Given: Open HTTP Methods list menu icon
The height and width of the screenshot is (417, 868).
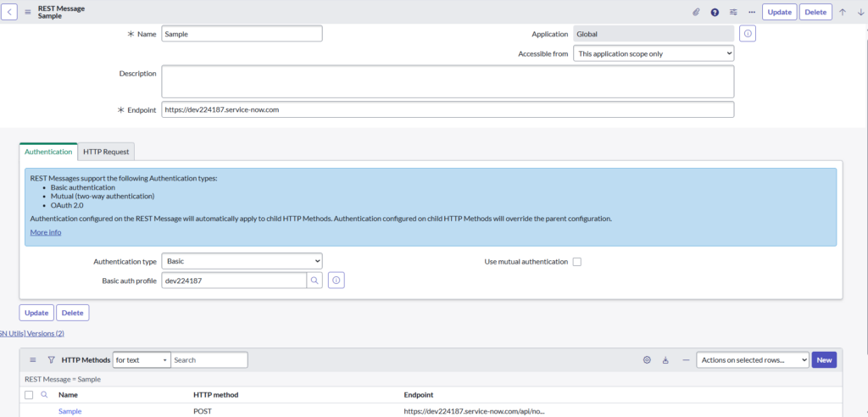Looking at the screenshot, I should (x=33, y=360).
